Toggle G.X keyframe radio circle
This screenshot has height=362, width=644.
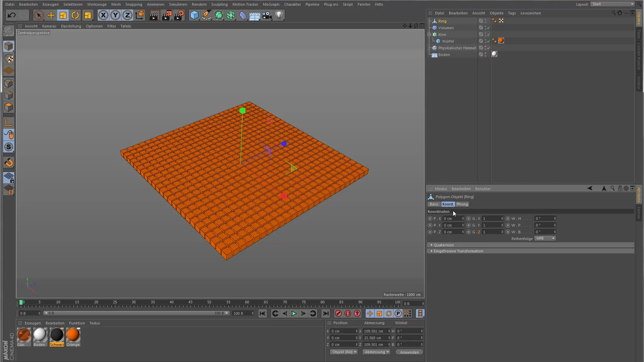coord(469,219)
